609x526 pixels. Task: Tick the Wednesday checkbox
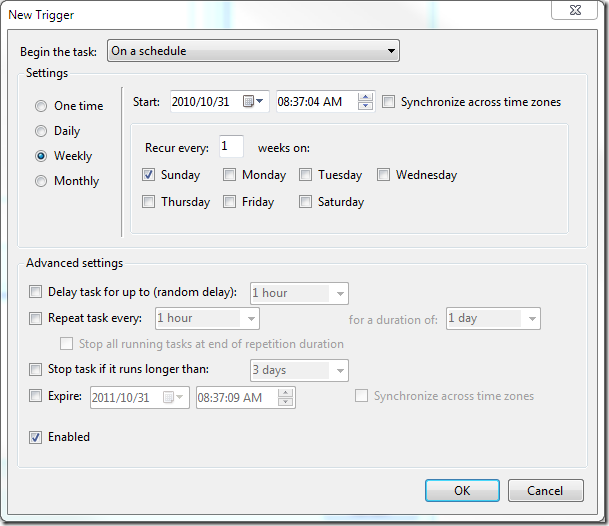(384, 175)
